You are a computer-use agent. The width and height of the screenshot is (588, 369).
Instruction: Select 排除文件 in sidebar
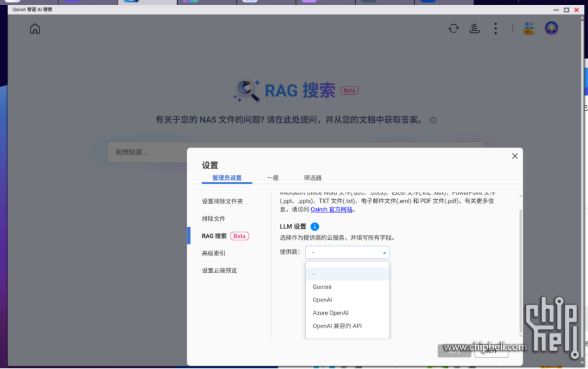(213, 219)
